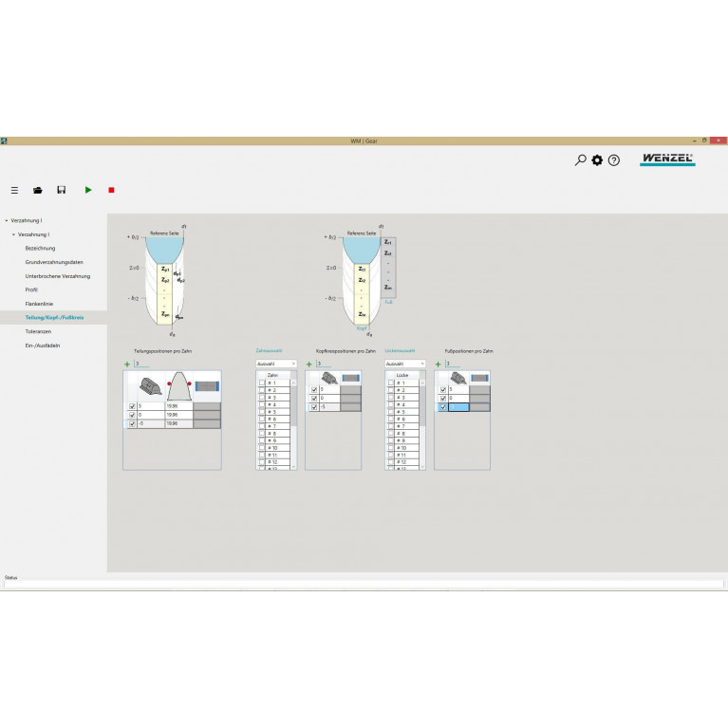Image resolution: width=728 pixels, height=728 pixels.
Task: Click the Kopfkreispositionen count field showing 3
Action: coord(324,364)
